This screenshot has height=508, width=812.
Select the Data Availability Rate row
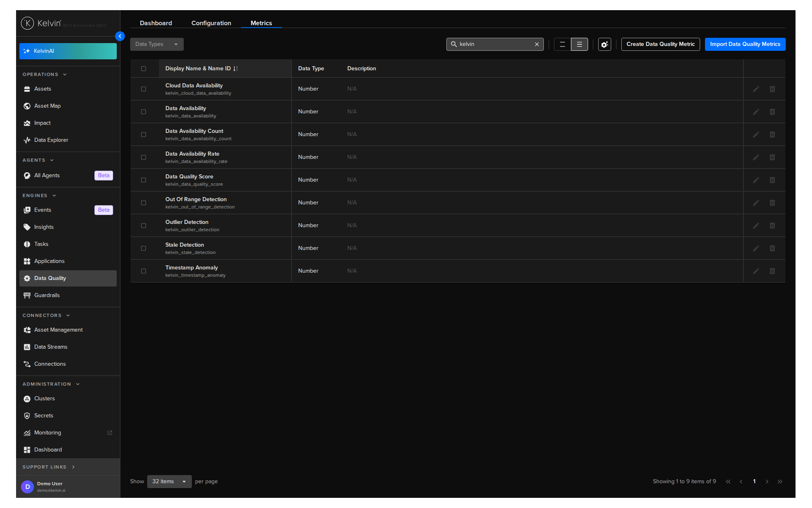(143, 157)
